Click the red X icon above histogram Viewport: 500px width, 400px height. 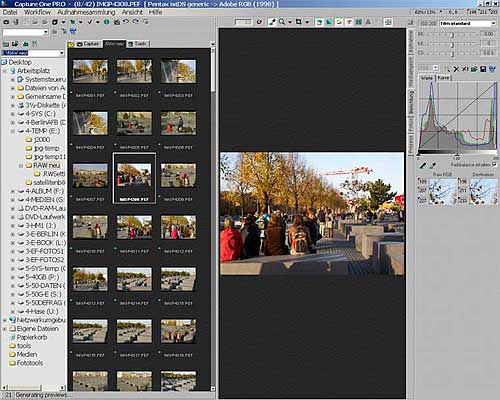point(465,69)
